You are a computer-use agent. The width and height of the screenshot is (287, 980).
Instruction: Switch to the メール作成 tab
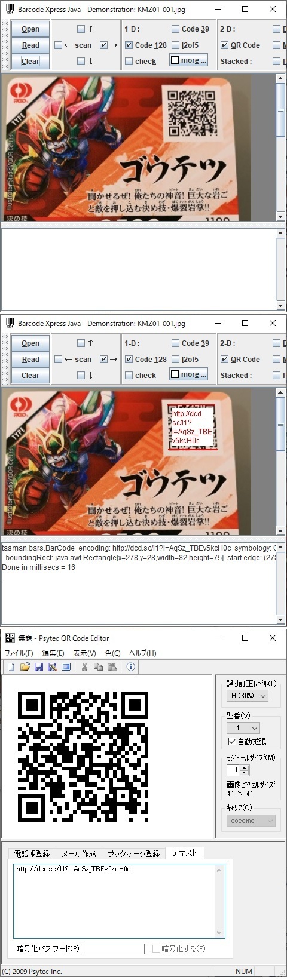pyautogui.click(x=79, y=854)
